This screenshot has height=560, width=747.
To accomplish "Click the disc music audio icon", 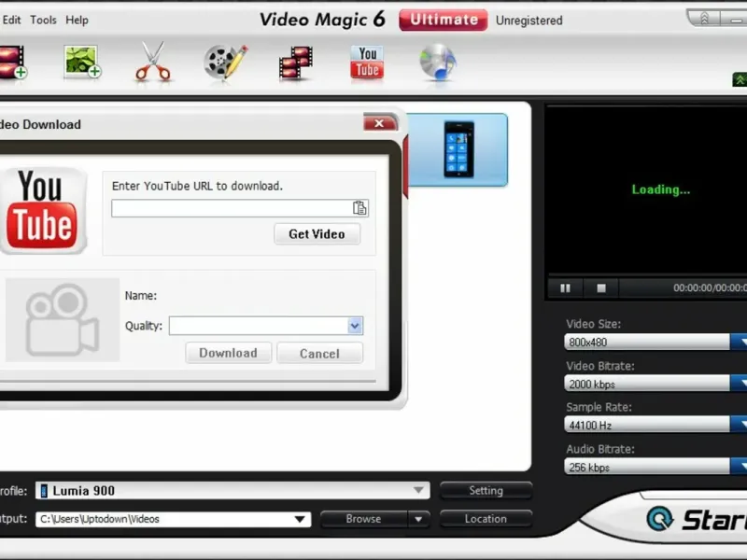I will [x=438, y=62].
